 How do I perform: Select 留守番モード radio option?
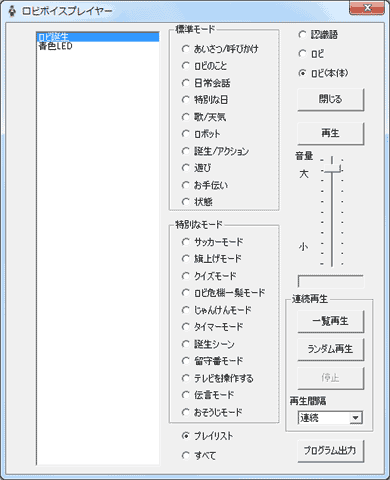[x=185, y=361]
